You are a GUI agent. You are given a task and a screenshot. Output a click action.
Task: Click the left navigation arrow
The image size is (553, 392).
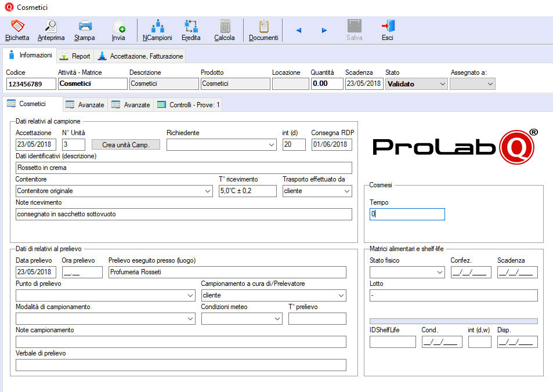(298, 30)
